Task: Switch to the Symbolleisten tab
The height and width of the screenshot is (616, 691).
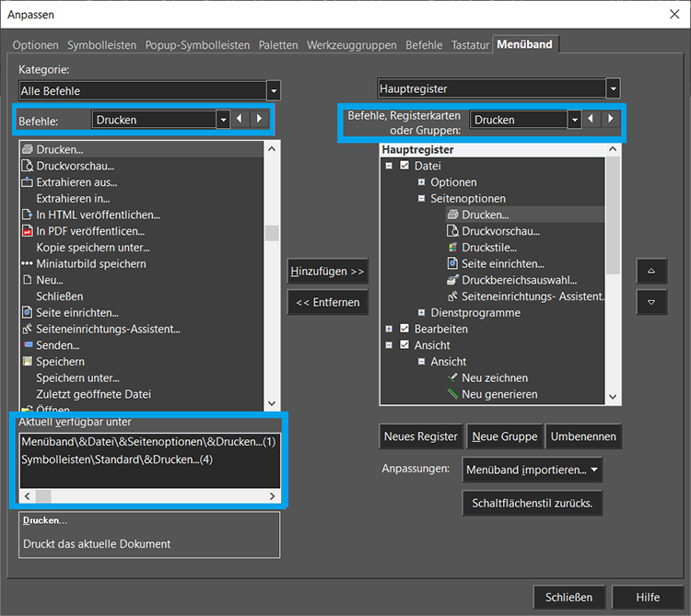Action: [101, 45]
